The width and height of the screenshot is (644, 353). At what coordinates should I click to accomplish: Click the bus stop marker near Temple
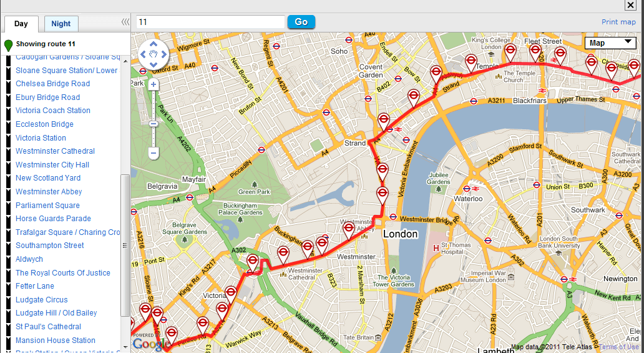pyautogui.click(x=471, y=64)
